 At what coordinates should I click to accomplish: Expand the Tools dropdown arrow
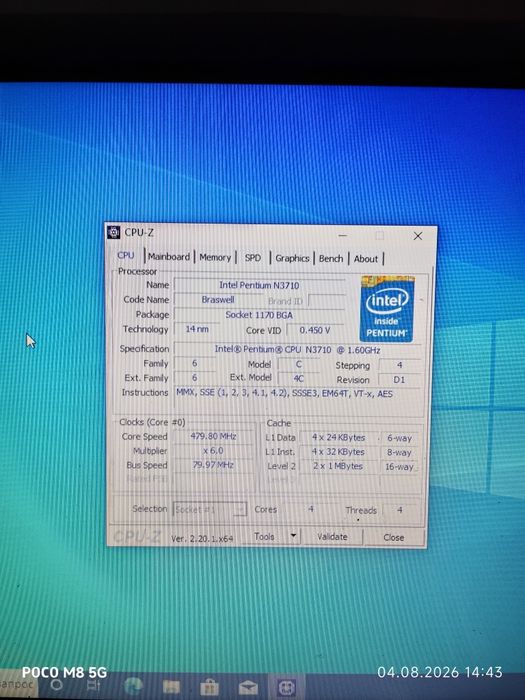[293, 536]
